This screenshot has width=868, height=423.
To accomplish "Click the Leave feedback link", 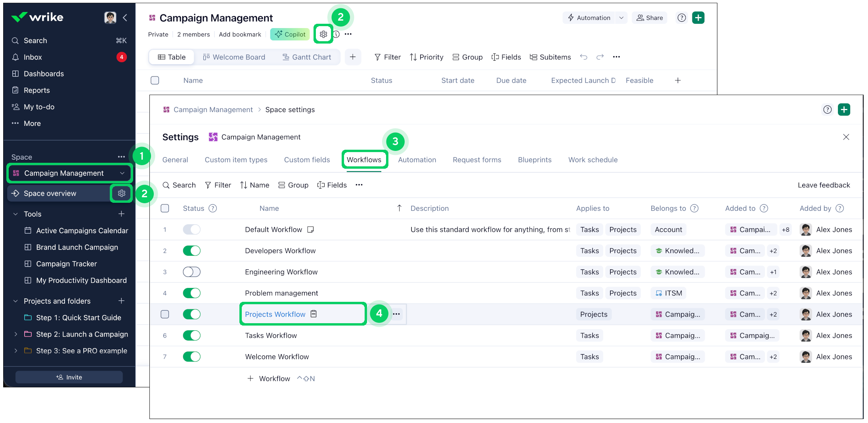I will point(824,185).
